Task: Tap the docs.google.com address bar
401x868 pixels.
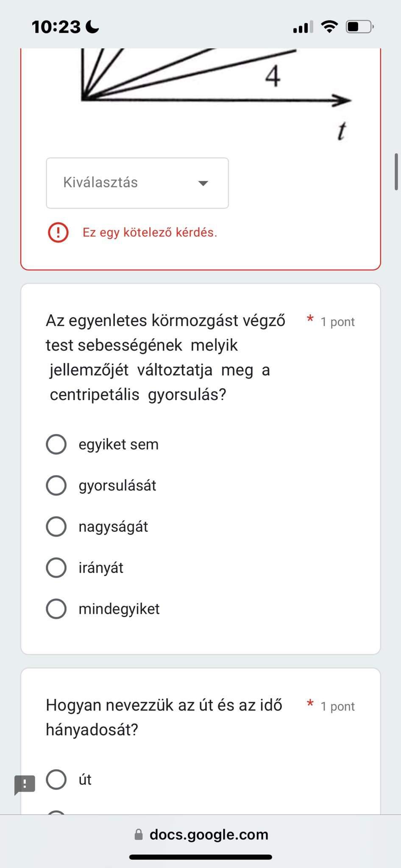Action: pyautogui.click(x=200, y=835)
